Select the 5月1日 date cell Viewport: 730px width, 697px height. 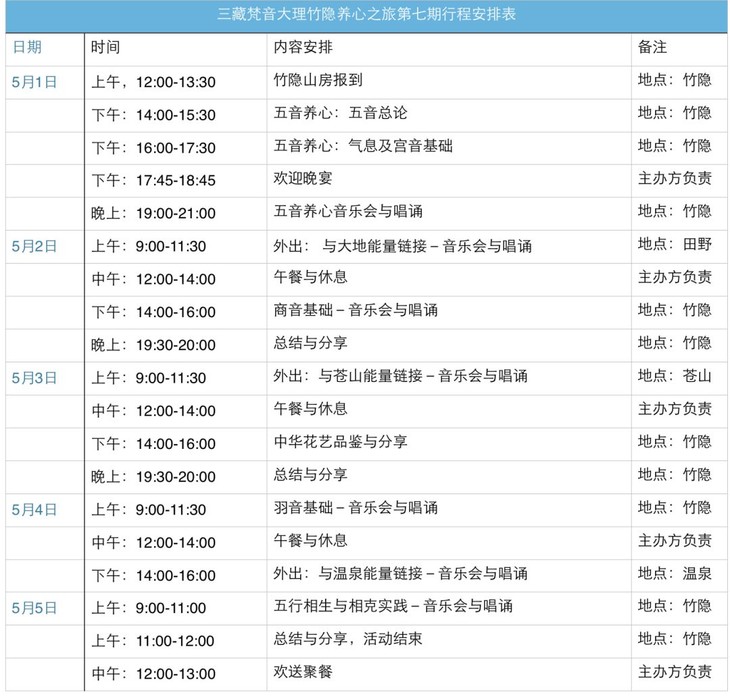point(35,82)
